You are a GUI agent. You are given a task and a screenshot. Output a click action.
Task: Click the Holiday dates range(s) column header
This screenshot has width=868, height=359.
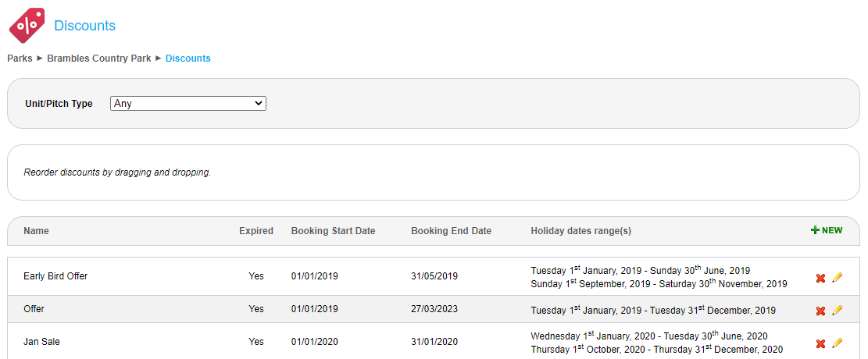[x=581, y=231]
